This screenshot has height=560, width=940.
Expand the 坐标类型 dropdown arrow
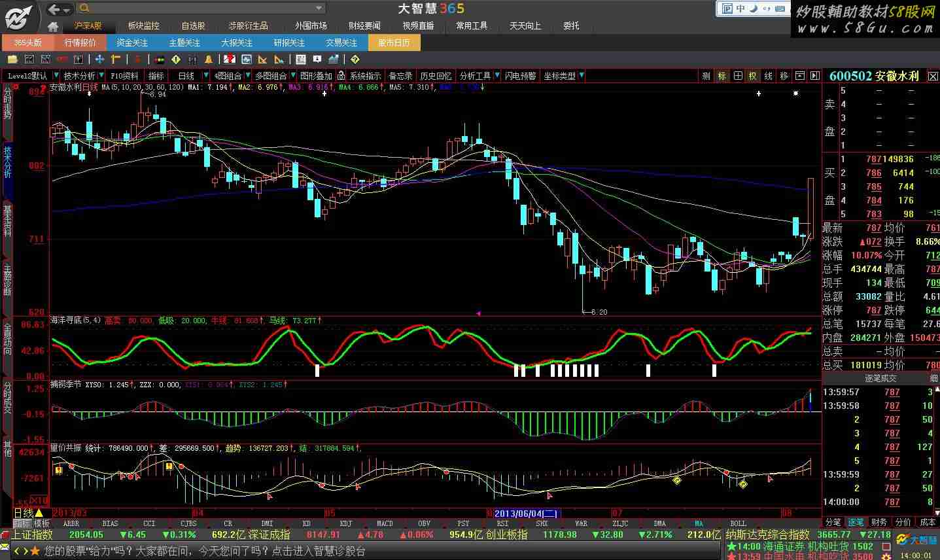point(581,76)
